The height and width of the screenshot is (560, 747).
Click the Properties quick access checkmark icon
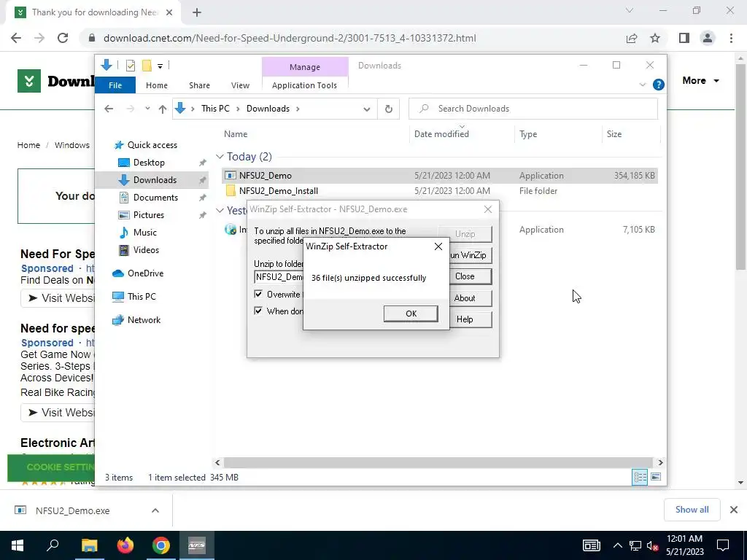tap(130, 66)
